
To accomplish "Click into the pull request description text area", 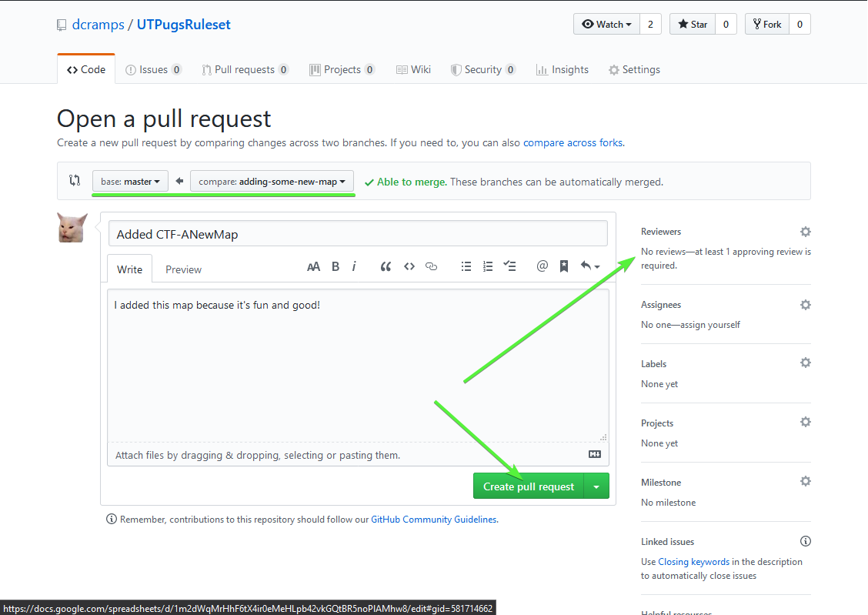I will pos(358,366).
